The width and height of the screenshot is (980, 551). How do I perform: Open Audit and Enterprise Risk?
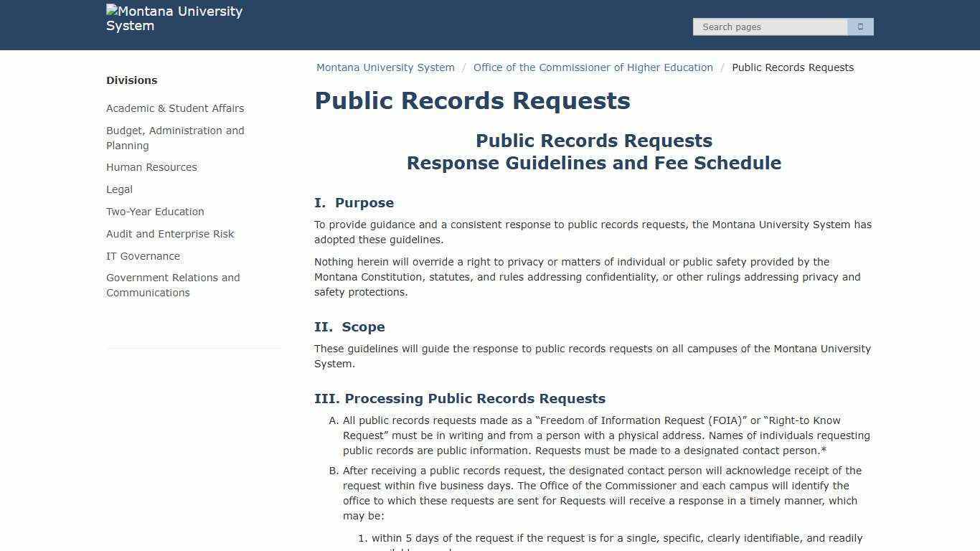click(170, 234)
